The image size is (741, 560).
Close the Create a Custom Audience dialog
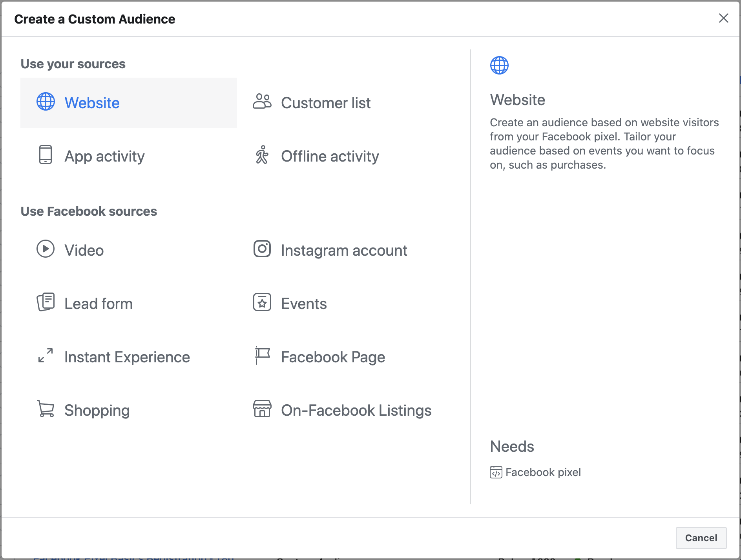pyautogui.click(x=723, y=18)
